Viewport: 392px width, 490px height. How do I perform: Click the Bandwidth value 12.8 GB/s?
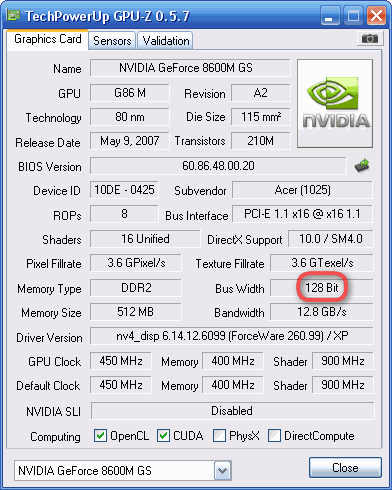[x=322, y=312]
